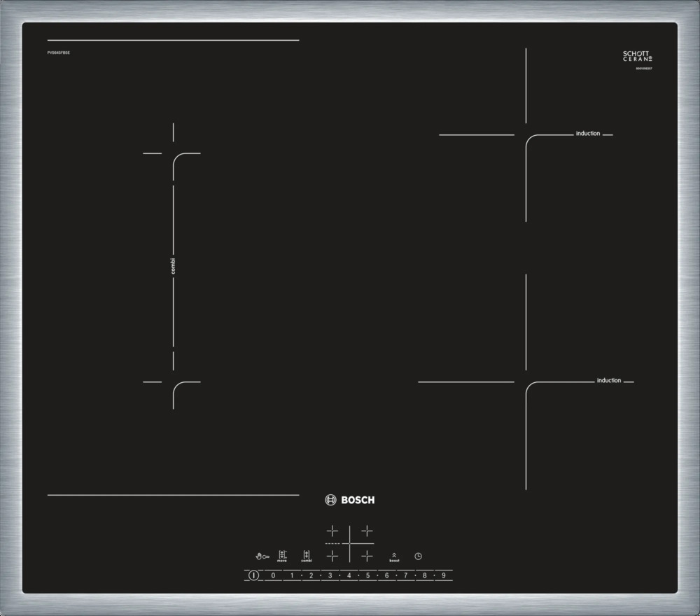Select the lower-right cooking zone cross

tap(367, 556)
